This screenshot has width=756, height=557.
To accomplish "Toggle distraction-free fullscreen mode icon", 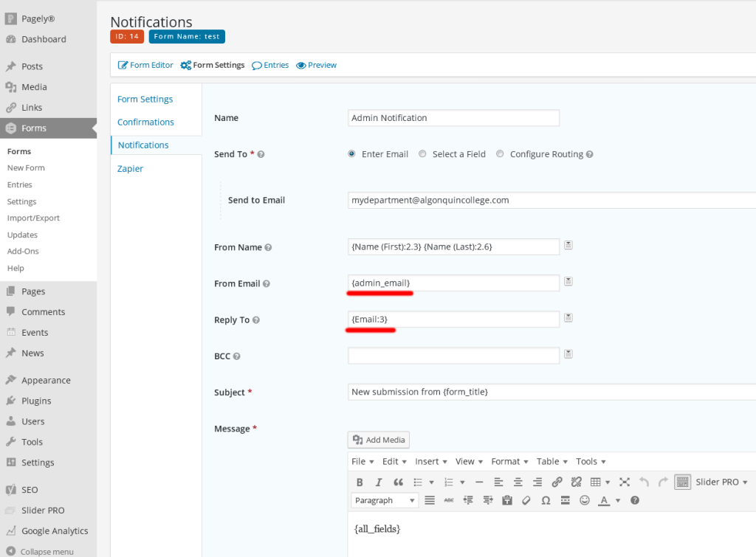I will pos(623,482).
